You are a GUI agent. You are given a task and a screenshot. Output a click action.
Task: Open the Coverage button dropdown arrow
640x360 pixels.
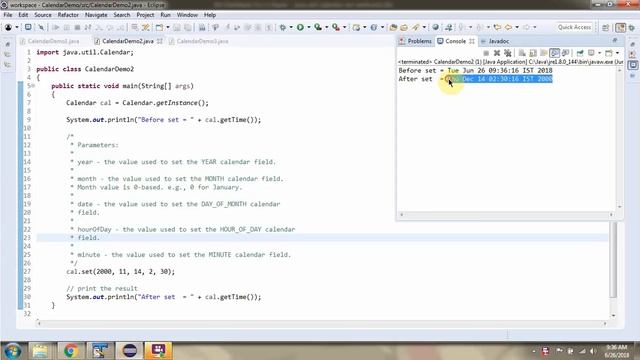click(x=327, y=27)
